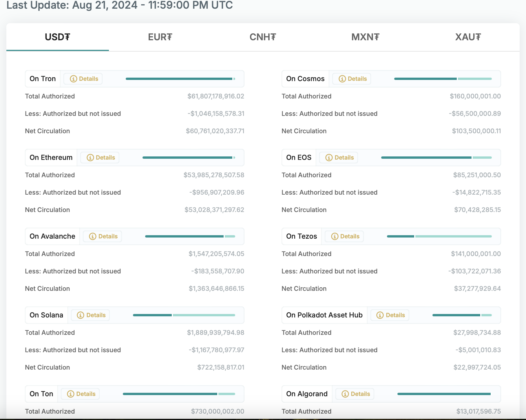Select Solana net circulation $722,158,817.01
526x420 pixels.
tap(221, 367)
